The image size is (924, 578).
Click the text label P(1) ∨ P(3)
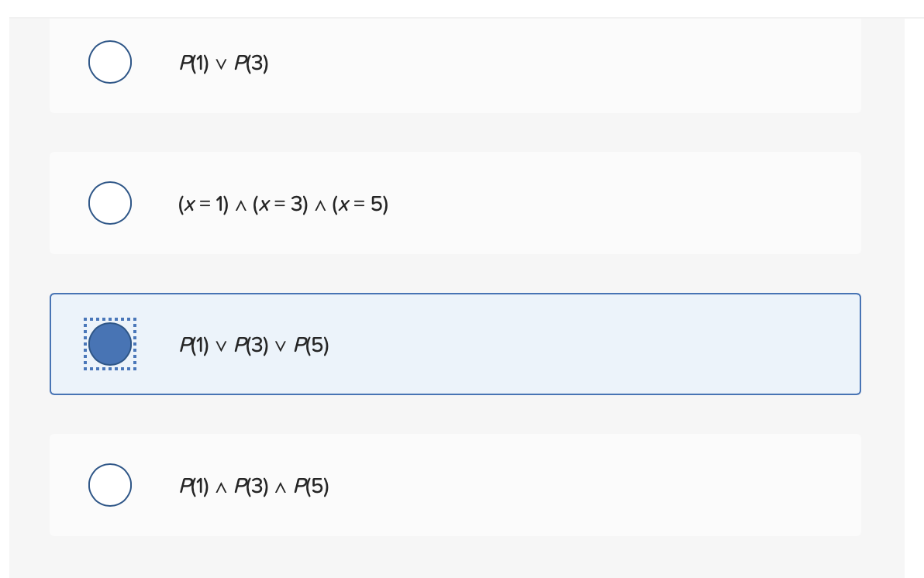pyautogui.click(x=224, y=63)
